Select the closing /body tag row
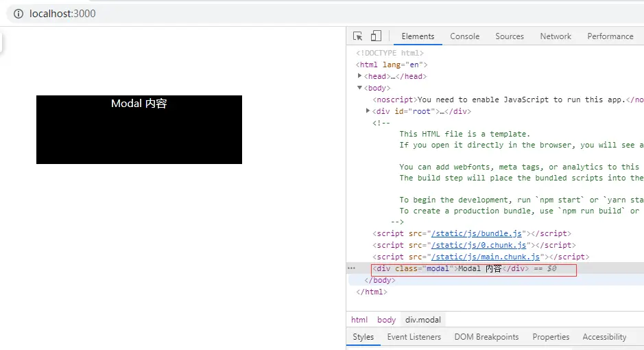The height and width of the screenshot is (350, 644). pyautogui.click(x=380, y=280)
